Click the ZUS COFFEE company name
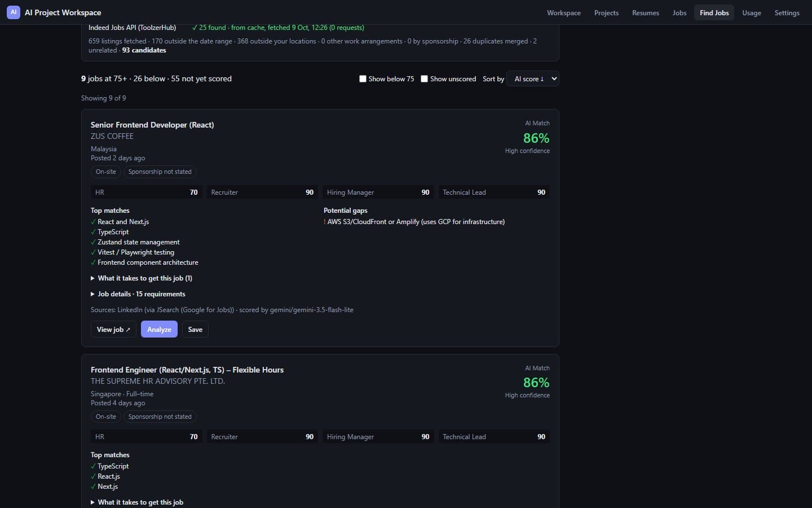The image size is (812, 508). [x=112, y=136]
